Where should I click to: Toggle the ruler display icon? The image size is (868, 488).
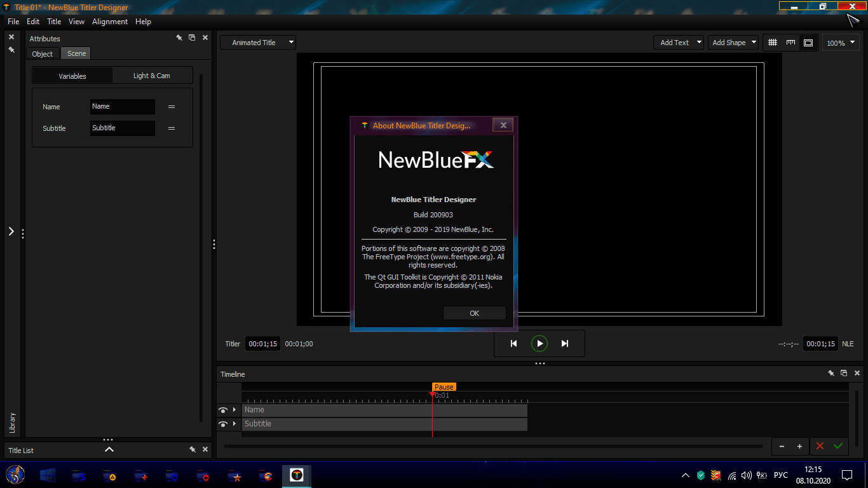point(790,43)
